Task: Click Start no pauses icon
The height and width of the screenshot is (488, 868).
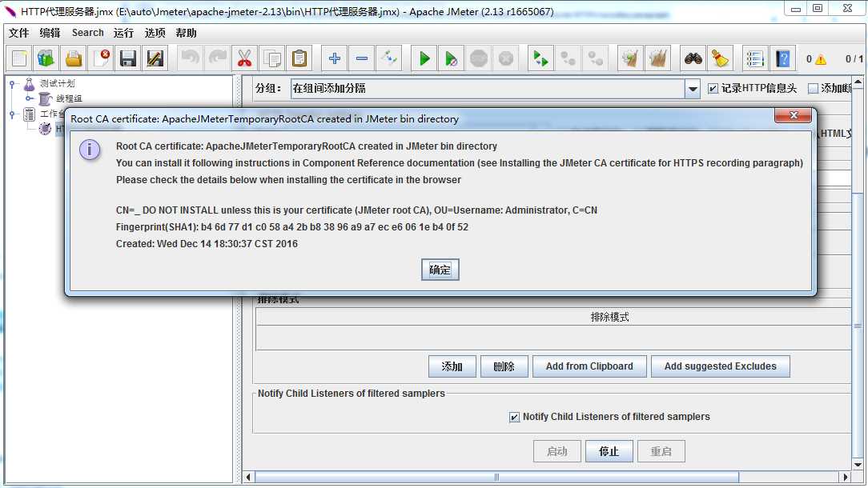Action: [x=452, y=58]
